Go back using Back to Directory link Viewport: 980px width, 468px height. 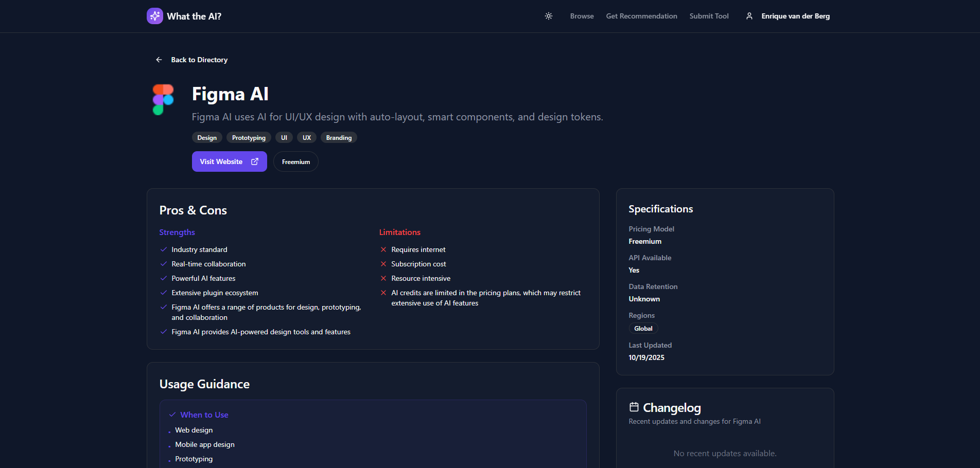coord(199,60)
